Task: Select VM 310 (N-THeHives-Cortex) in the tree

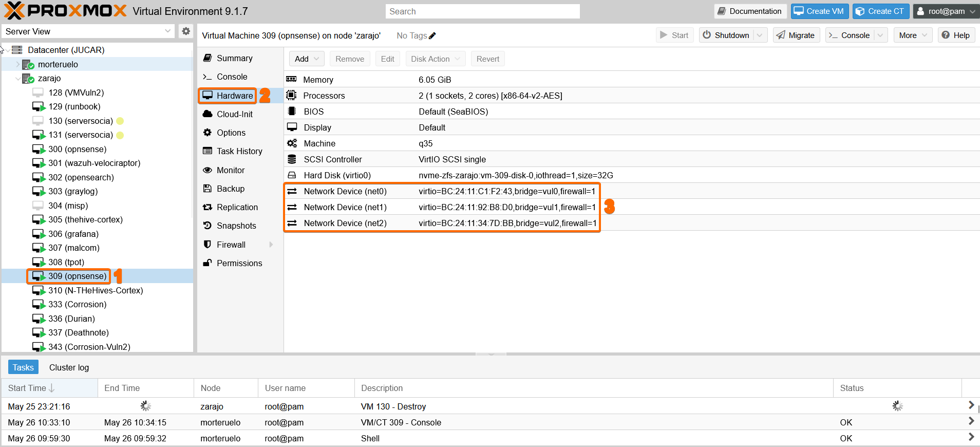Action: pyautogui.click(x=96, y=290)
